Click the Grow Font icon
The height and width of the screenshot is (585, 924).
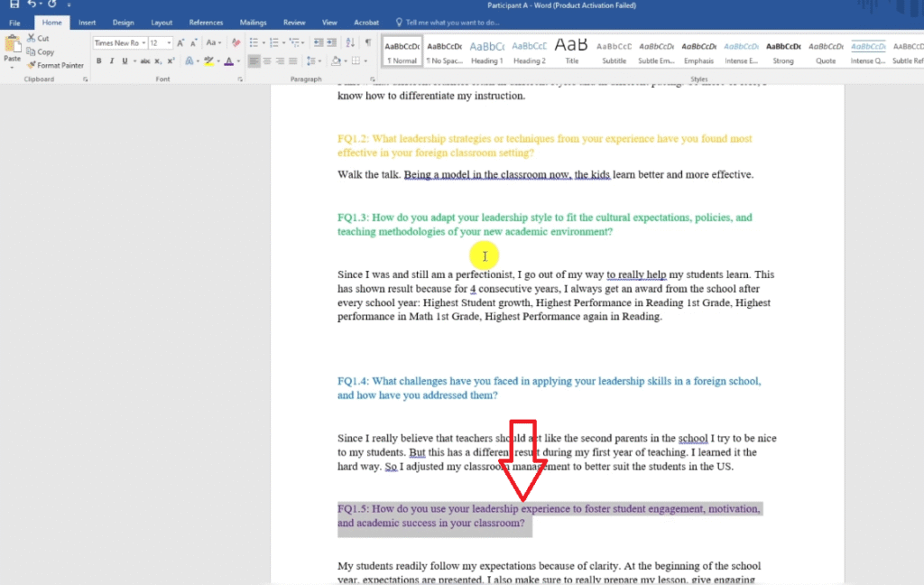pyautogui.click(x=181, y=42)
